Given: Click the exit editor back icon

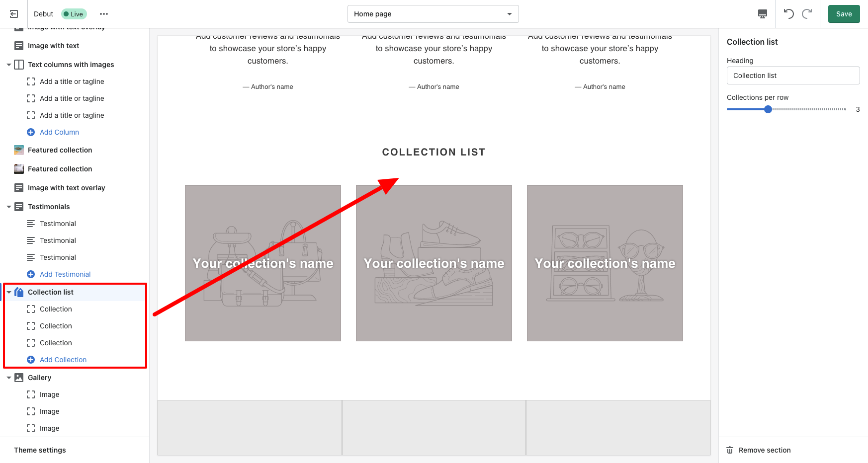Looking at the screenshot, I should pyautogui.click(x=14, y=14).
